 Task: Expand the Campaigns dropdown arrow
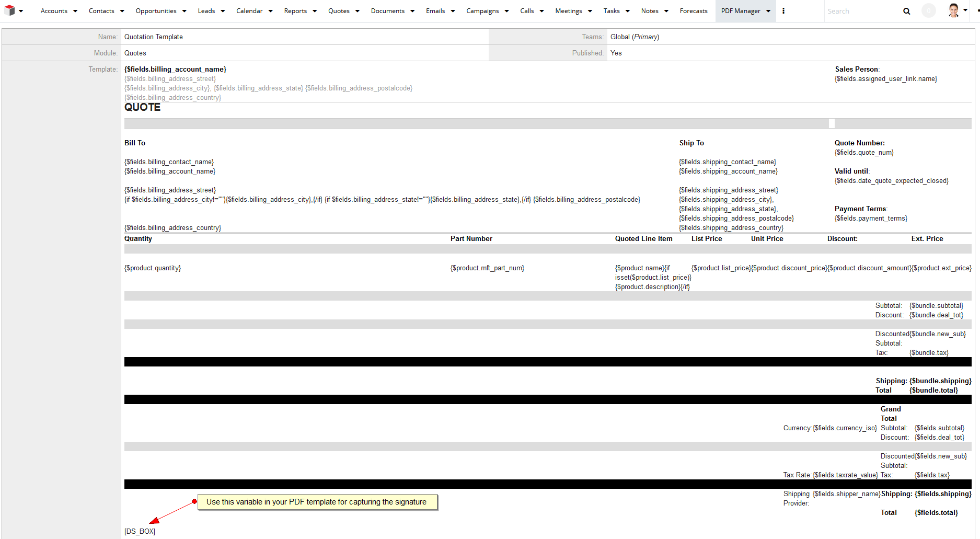pos(506,11)
